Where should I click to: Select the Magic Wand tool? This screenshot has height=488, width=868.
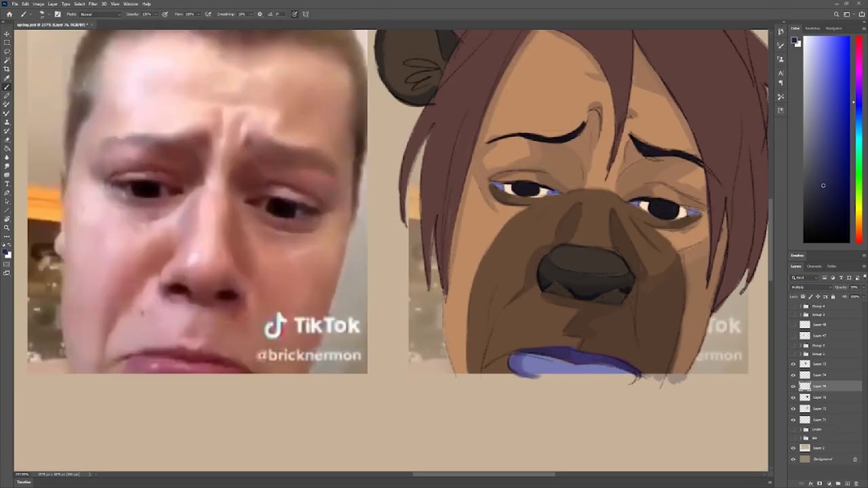(x=7, y=60)
